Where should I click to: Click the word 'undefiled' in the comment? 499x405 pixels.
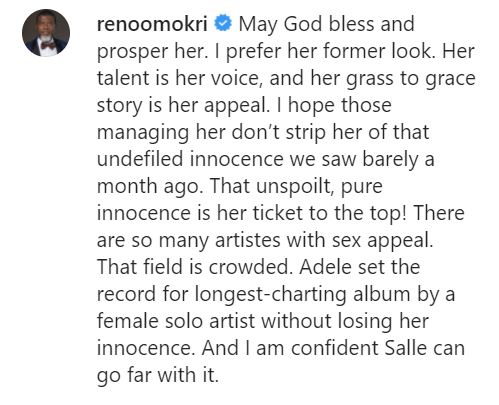pos(140,159)
